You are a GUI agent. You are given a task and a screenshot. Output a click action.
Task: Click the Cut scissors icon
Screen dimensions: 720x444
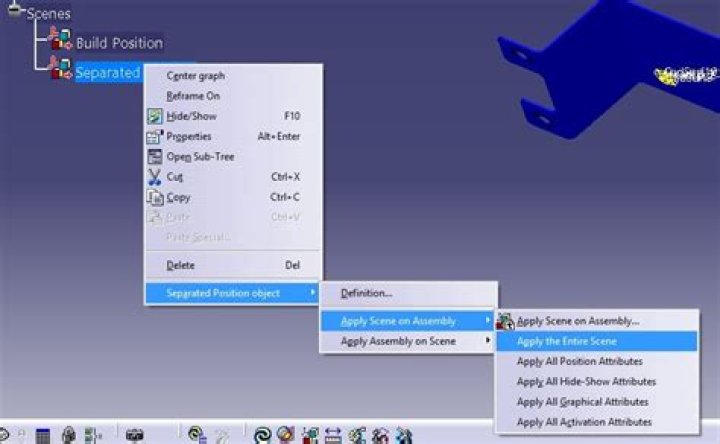point(155,177)
